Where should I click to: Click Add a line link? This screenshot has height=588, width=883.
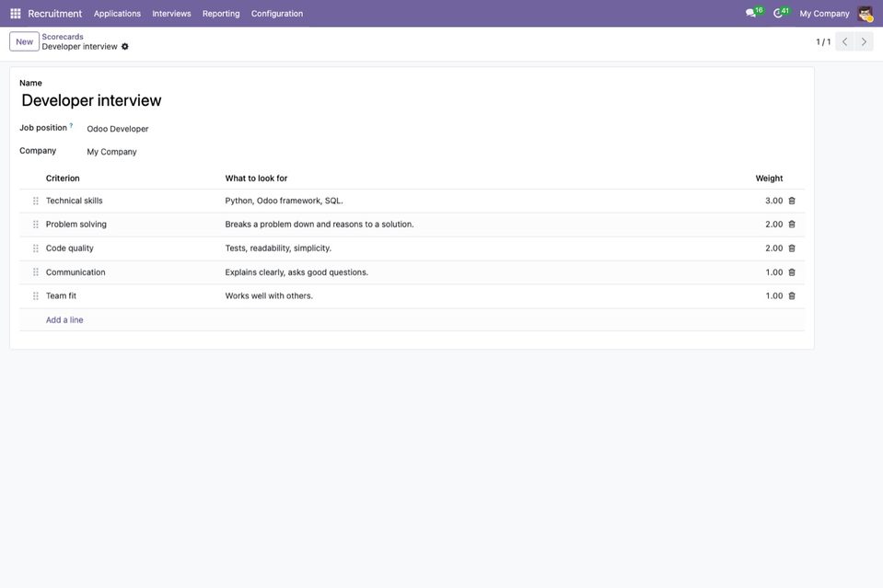tap(64, 320)
